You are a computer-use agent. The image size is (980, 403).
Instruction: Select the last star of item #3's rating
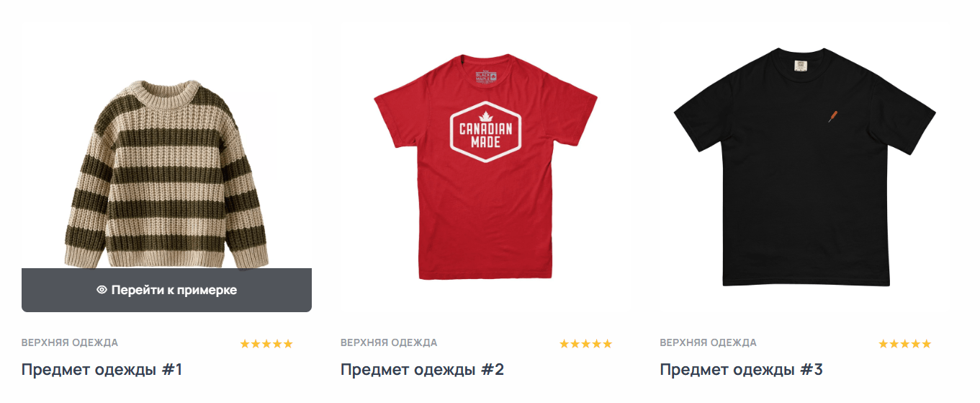point(927,344)
